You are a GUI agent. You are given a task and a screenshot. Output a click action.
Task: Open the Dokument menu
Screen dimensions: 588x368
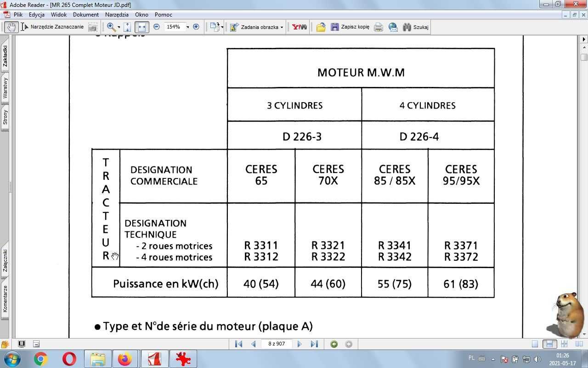pos(86,14)
